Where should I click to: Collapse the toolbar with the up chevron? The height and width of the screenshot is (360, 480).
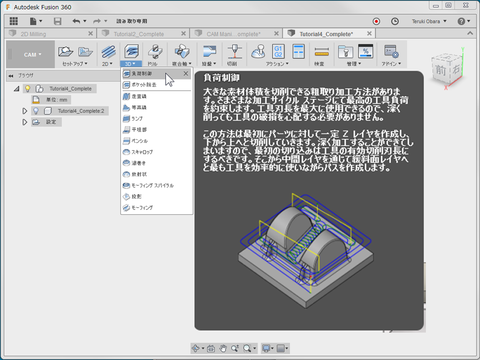(470, 33)
